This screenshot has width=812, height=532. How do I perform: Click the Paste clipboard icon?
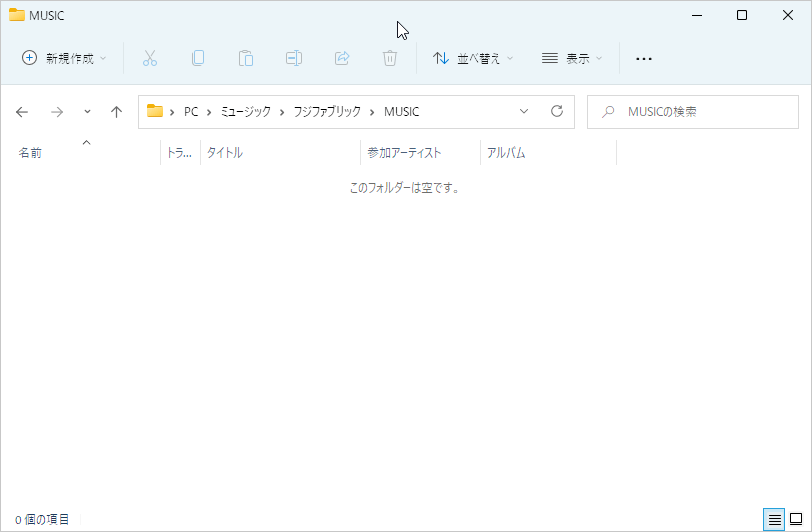click(x=246, y=58)
